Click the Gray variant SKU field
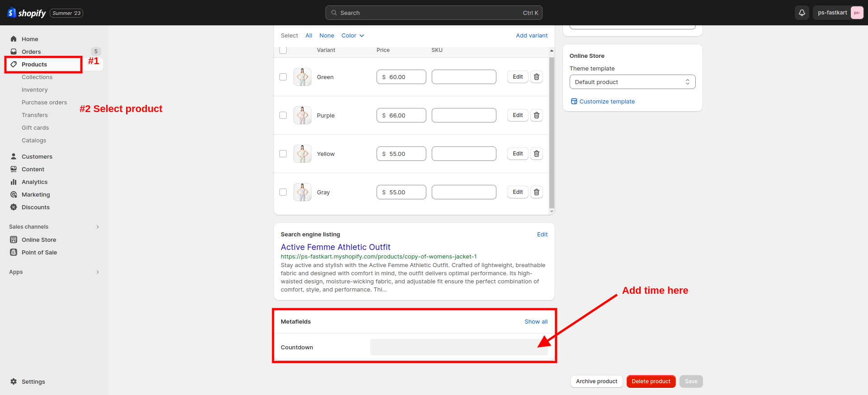 pos(464,192)
